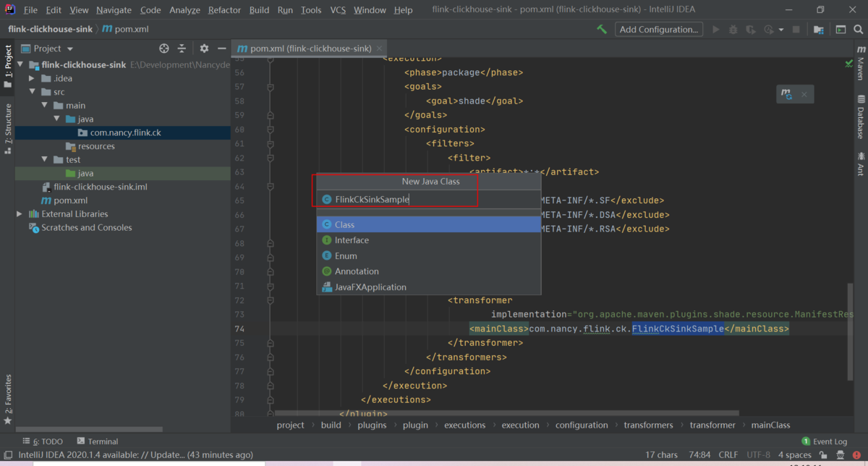Click the Load Maven Changes icon
The image size is (868, 466).
(786, 95)
